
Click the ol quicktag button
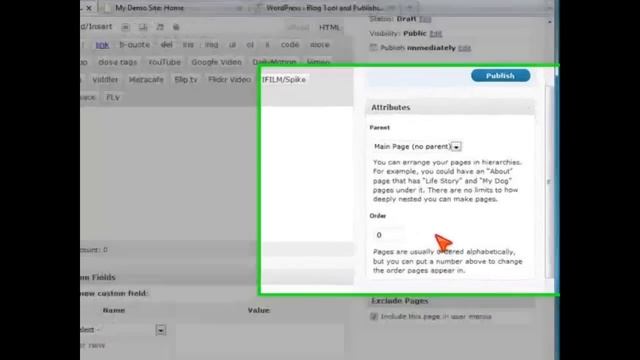(x=250, y=45)
